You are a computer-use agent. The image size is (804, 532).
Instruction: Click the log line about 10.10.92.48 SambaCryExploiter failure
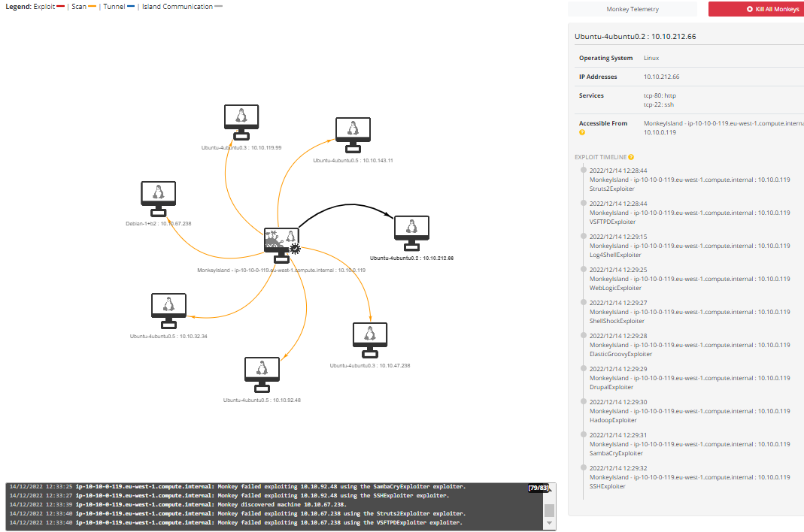point(238,487)
